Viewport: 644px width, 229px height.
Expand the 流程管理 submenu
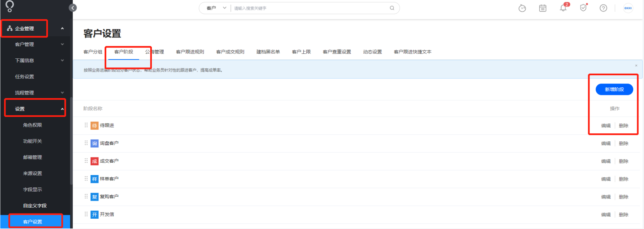tap(62, 92)
